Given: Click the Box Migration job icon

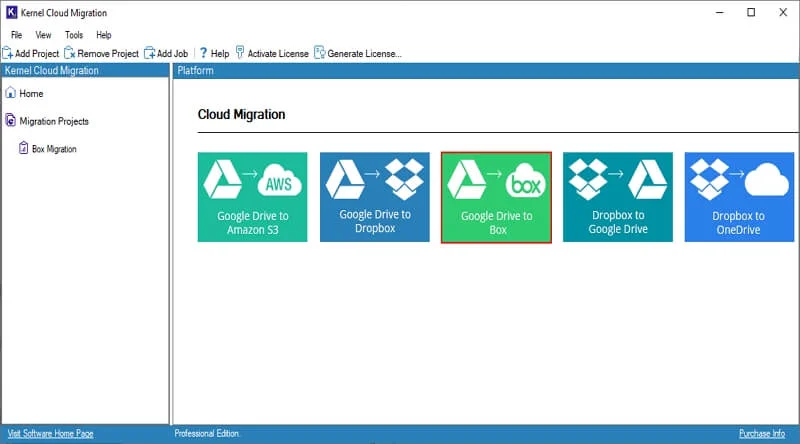Looking at the screenshot, I should pos(23,148).
